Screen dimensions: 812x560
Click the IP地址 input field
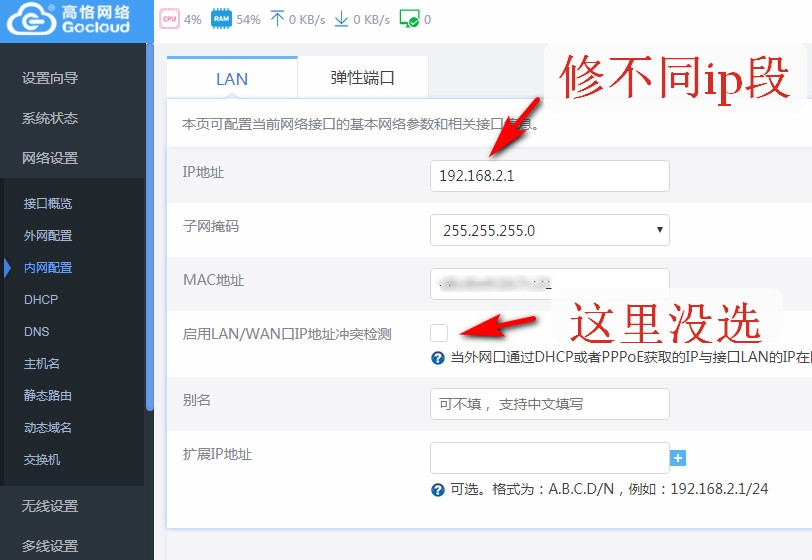[x=549, y=176]
